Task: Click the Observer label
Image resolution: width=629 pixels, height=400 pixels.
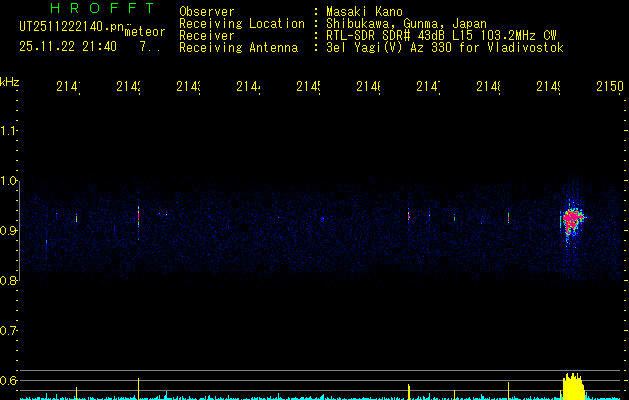Action: tap(207, 12)
